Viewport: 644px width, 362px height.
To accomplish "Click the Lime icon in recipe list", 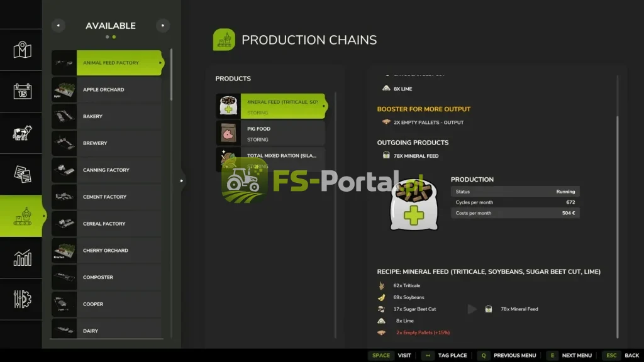I will point(382,321).
